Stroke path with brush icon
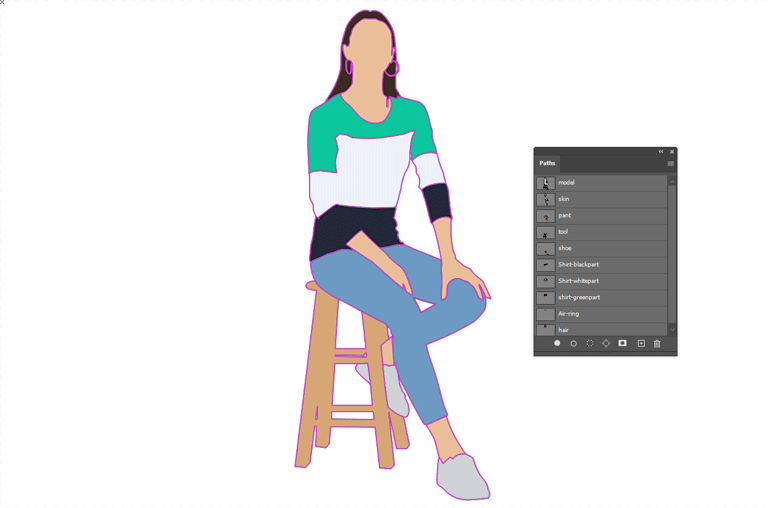770x508 pixels. click(573, 343)
